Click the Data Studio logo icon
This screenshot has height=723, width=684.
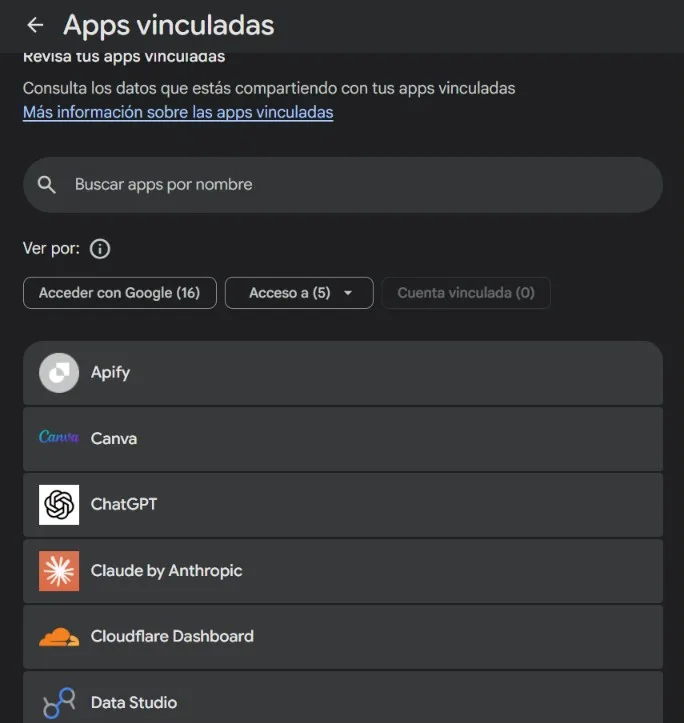tap(59, 703)
